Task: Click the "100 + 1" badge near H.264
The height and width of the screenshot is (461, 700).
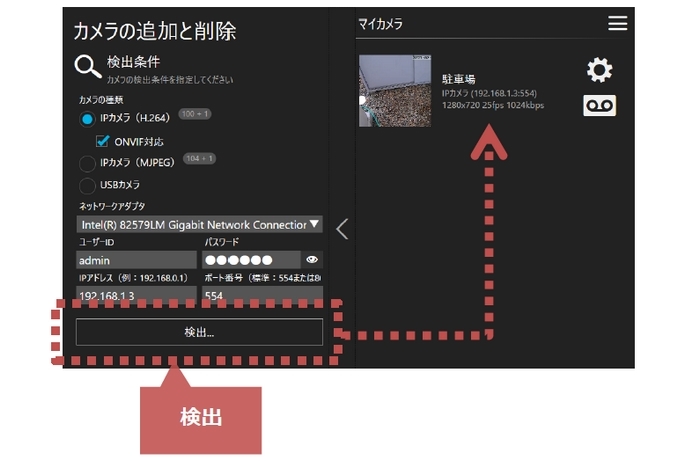Action: pos(197,115)
